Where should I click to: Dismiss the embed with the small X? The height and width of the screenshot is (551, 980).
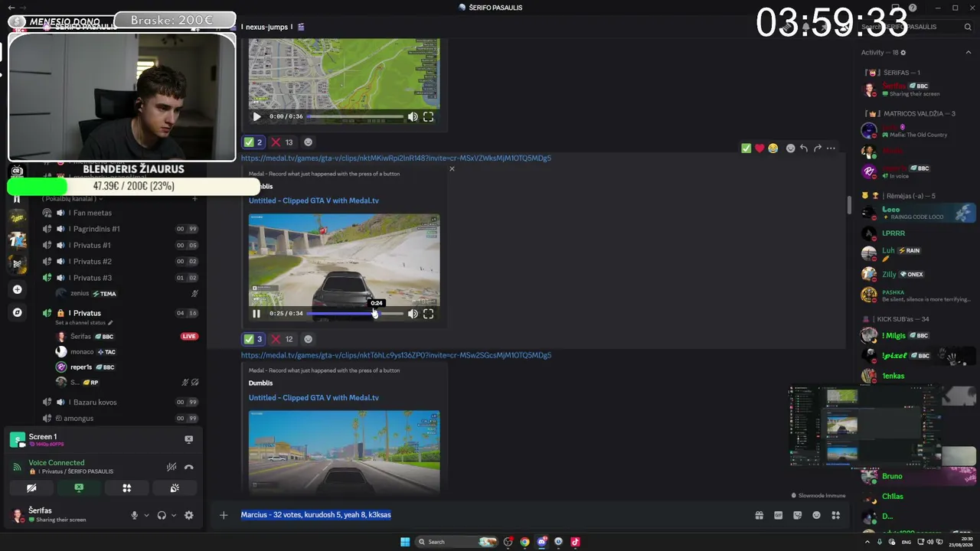click(x=452, y=168)
